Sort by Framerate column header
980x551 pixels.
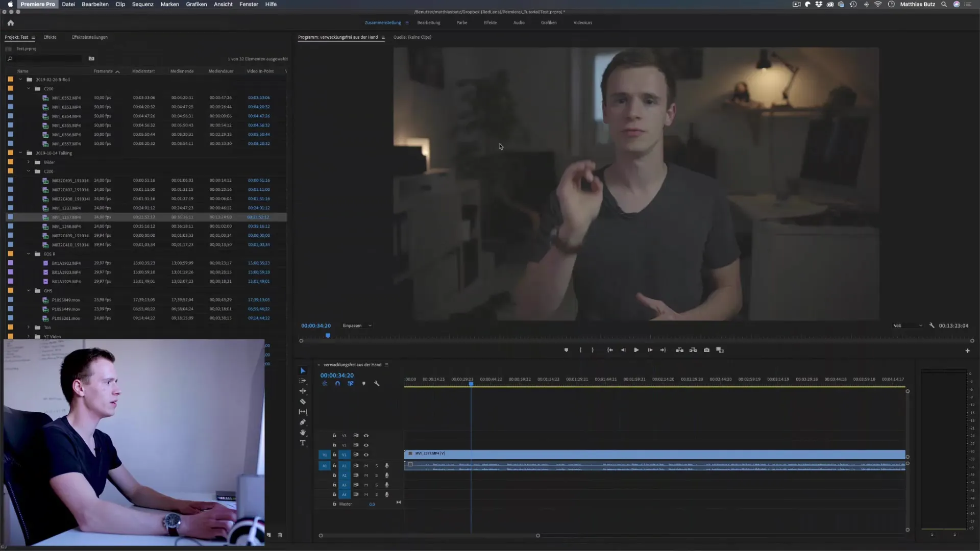pyautogui.click(x=103, y=71)
